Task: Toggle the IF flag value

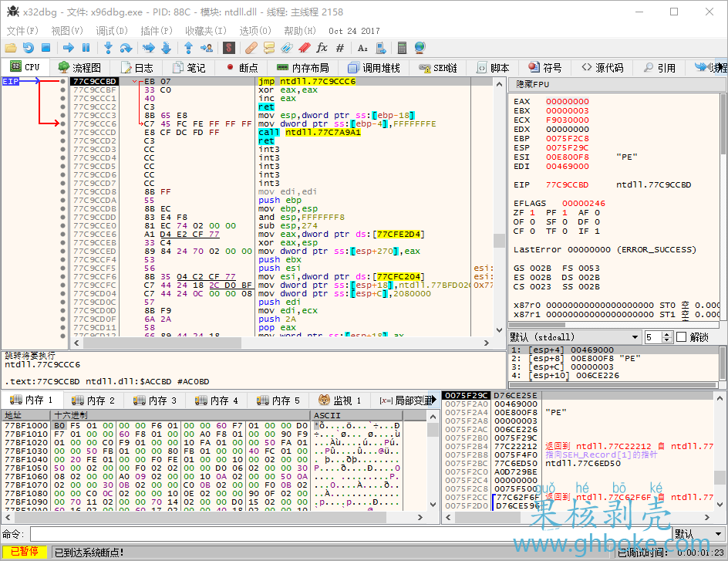Action: 597,231
